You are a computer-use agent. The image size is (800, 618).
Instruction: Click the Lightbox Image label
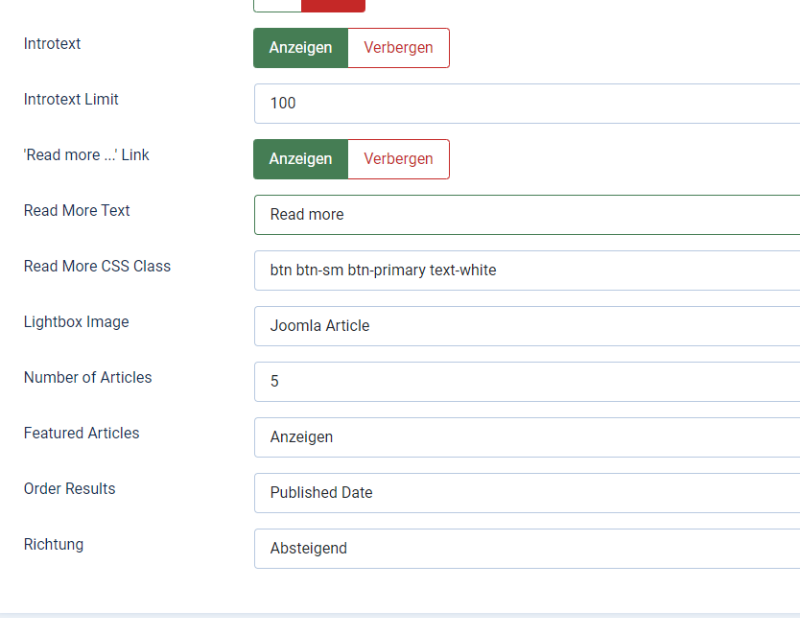(x=77, y=322)
